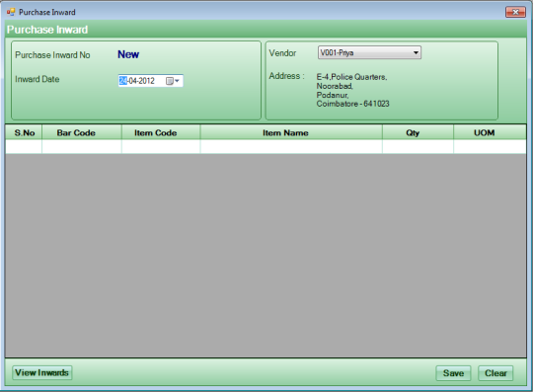Click address line 'Noorabad,'
This screenshot has width=533, height=392.
335,86
